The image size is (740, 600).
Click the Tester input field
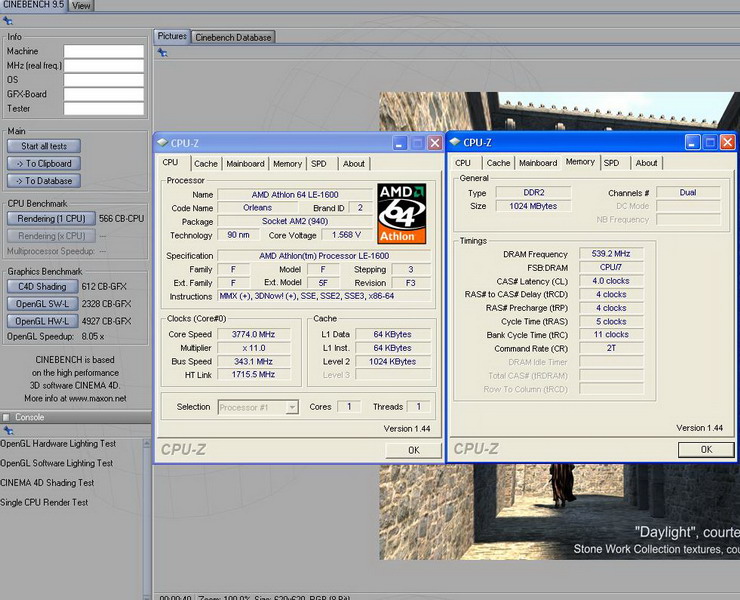(x=104, y=109)
